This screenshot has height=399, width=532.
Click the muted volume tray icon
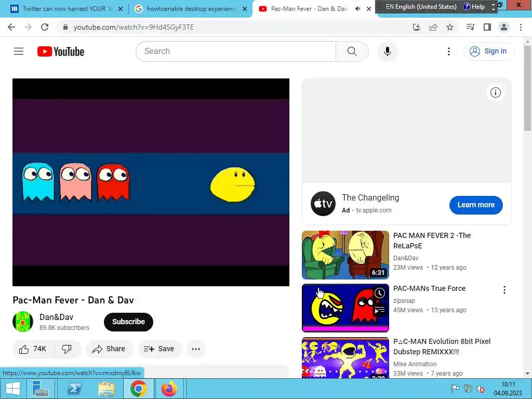pos(481,389)
